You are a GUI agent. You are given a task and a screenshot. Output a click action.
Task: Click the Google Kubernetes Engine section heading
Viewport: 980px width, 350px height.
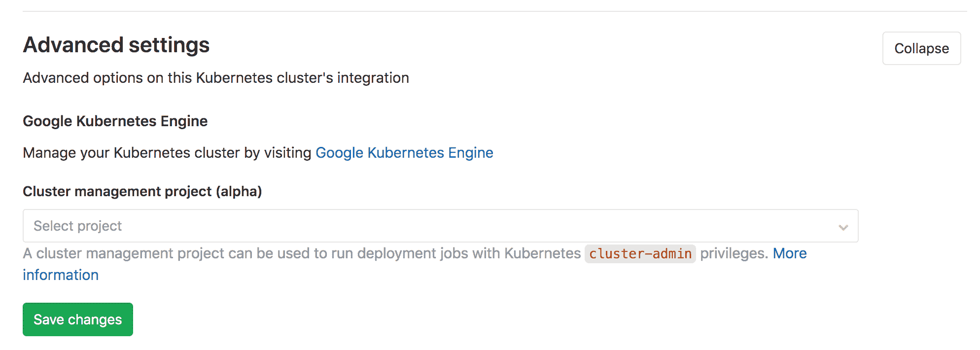115,121
